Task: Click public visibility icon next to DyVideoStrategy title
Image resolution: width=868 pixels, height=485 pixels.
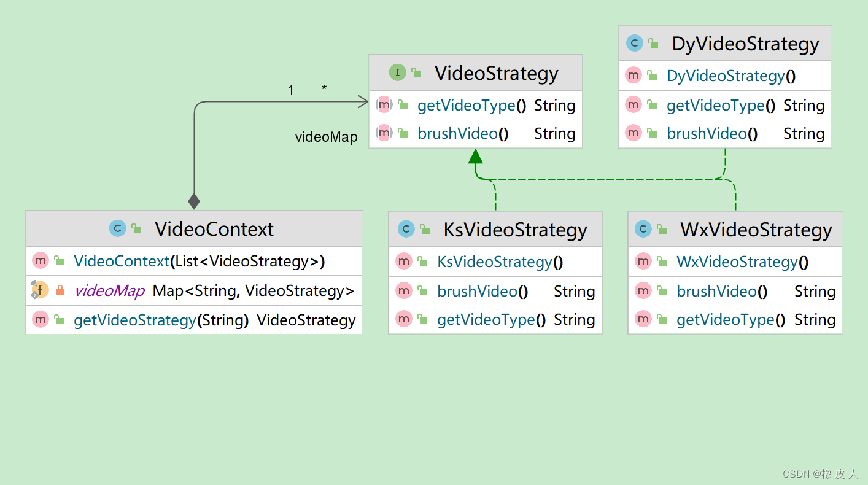Action: tap(653, 44)
